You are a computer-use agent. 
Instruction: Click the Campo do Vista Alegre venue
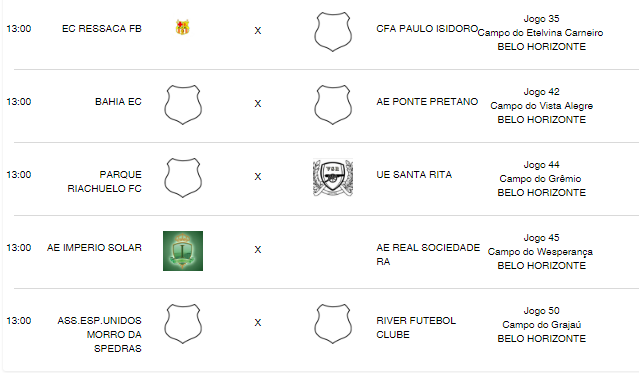pyautogui.click(x=541, y=106)
